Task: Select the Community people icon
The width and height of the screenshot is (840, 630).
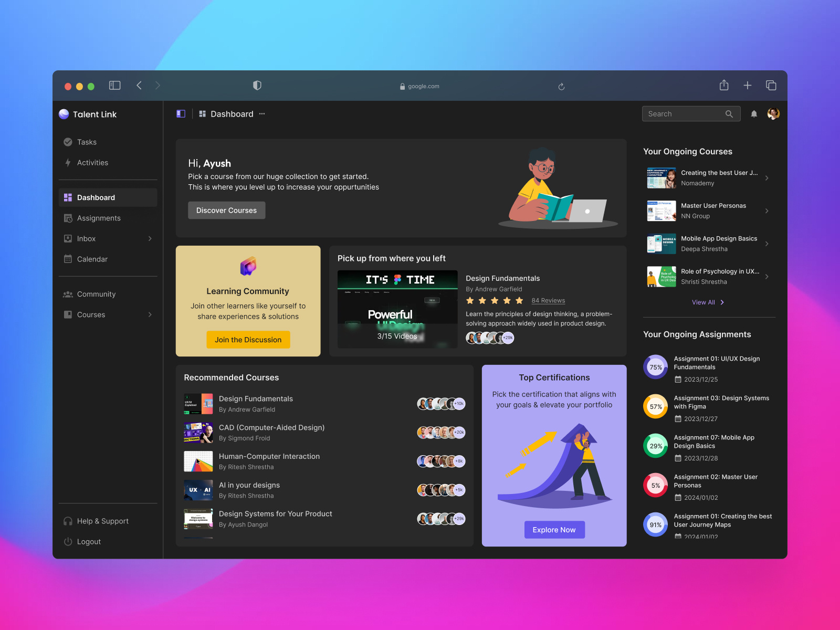Action: pos(68,294)
